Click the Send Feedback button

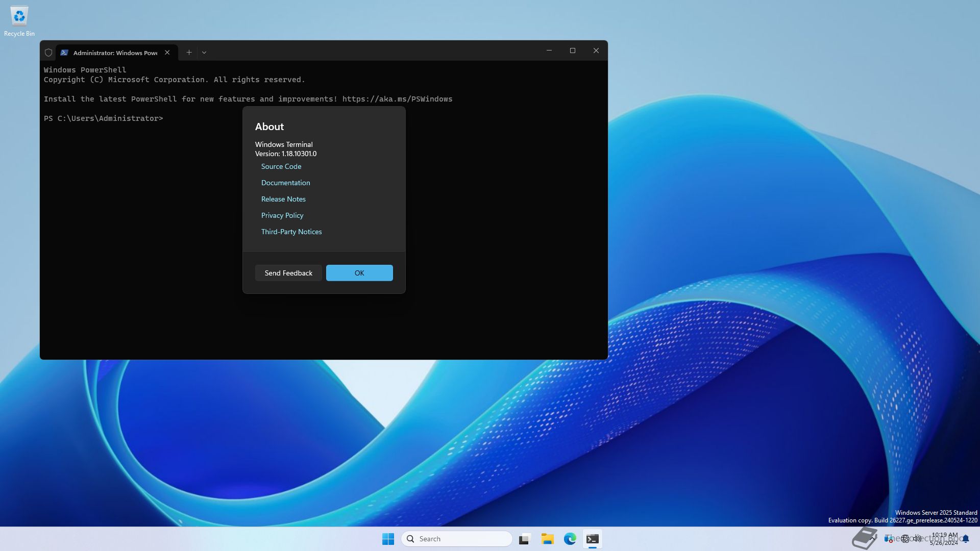[288, 273]
